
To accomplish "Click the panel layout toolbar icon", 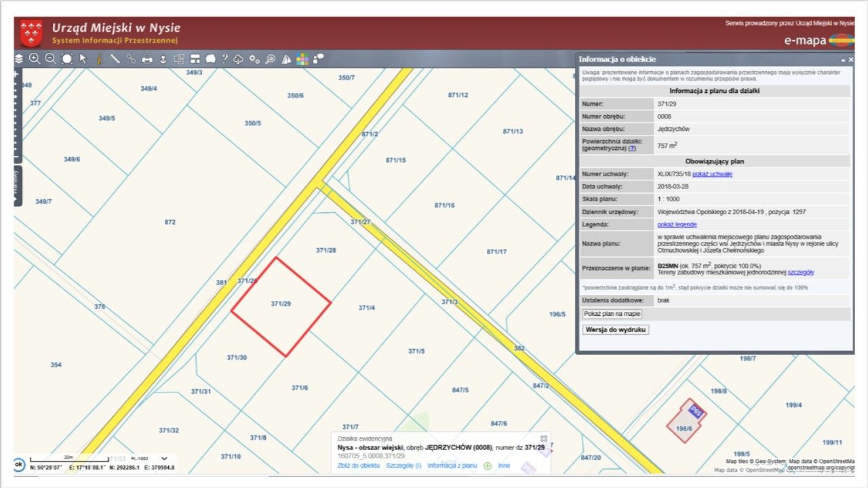I will pyautogui.click(x=195, y=59).
